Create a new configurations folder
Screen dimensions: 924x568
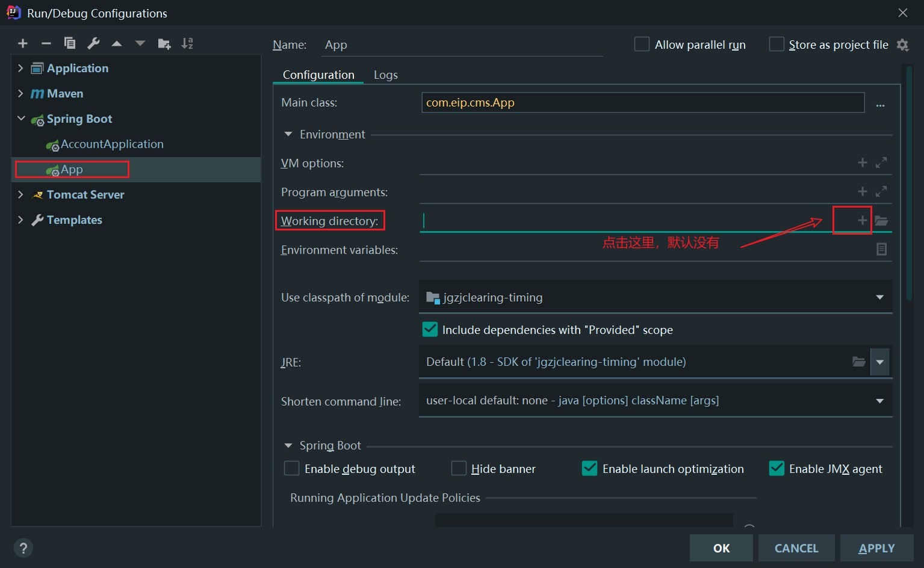tap(163, 43)
